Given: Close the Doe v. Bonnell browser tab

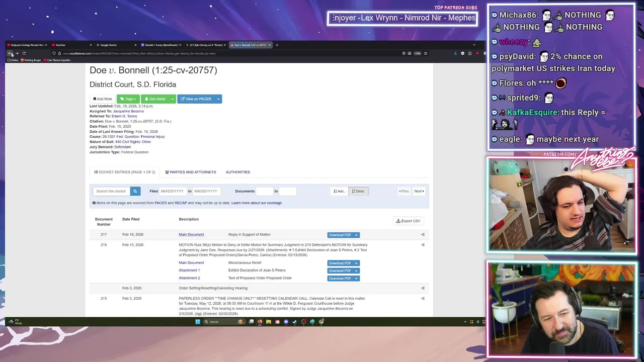Looking at the screenshot, I should [x=269, y=45].
